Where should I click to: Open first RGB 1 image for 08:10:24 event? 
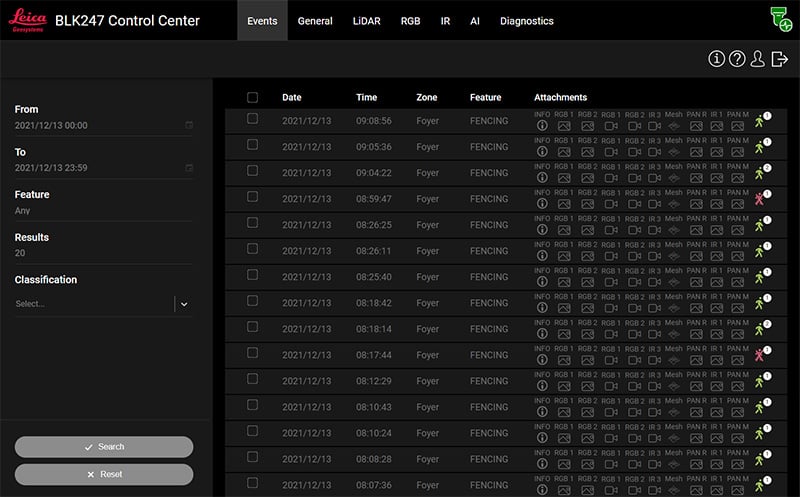(x=564, y=438)
